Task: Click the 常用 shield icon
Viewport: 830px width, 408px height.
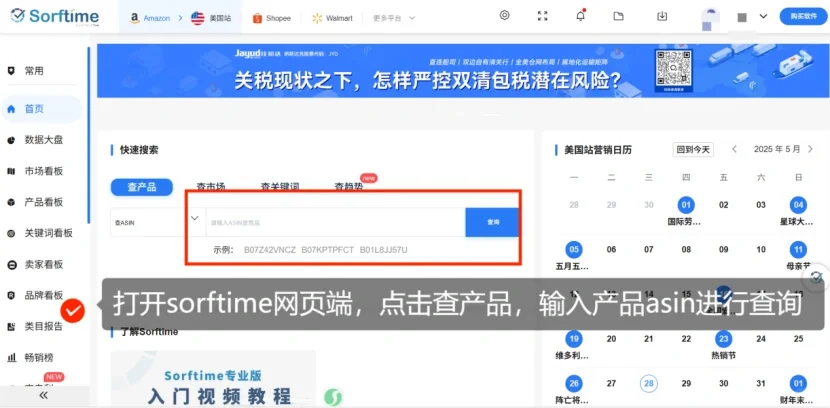Action: coord(11,71)
